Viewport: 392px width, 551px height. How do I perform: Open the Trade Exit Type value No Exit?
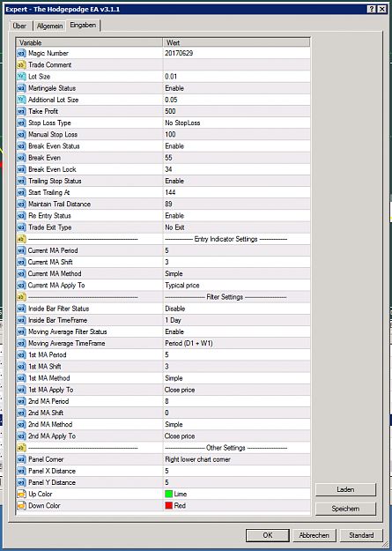[x=175, y=227]
